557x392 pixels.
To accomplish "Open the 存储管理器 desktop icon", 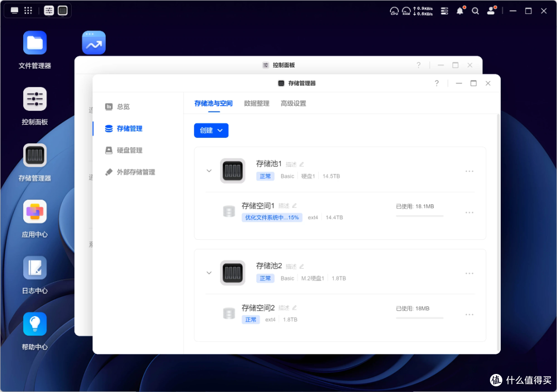I will 35,155.
